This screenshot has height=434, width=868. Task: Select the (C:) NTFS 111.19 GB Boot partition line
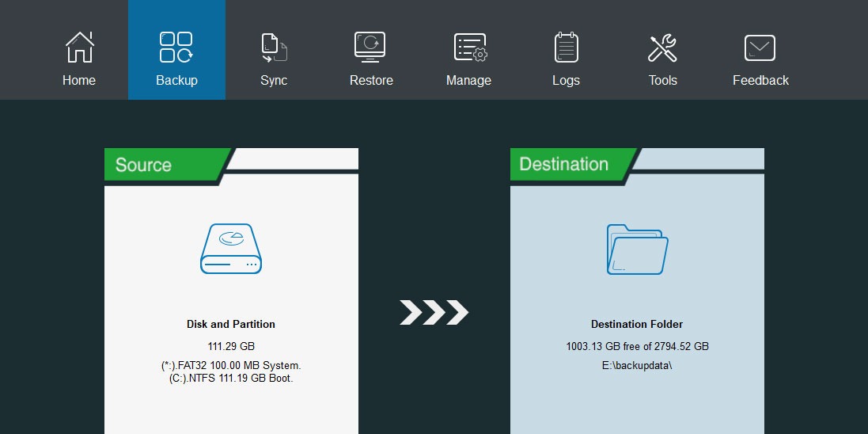click(231, 378)
